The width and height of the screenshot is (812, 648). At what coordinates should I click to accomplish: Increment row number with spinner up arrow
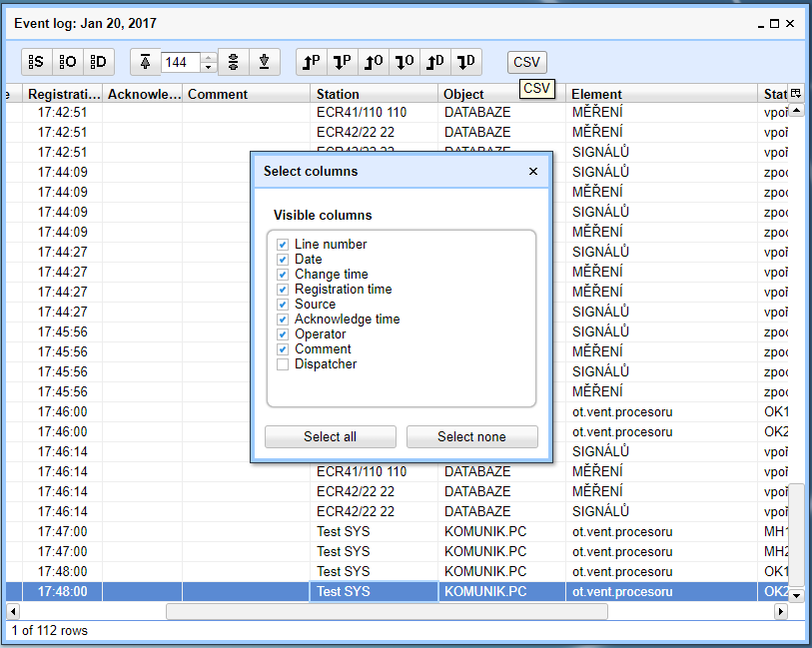coord(208,58)
